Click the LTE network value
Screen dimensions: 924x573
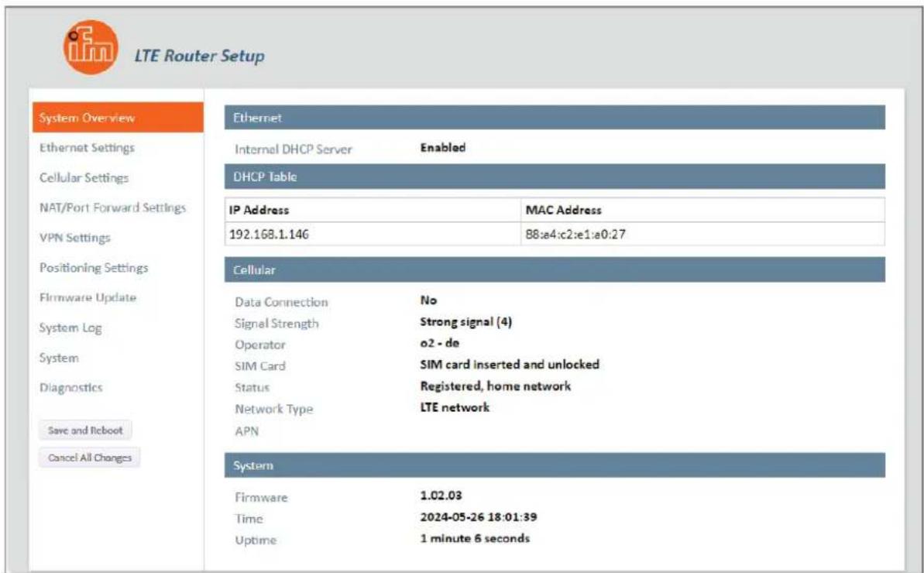(455, 407)
